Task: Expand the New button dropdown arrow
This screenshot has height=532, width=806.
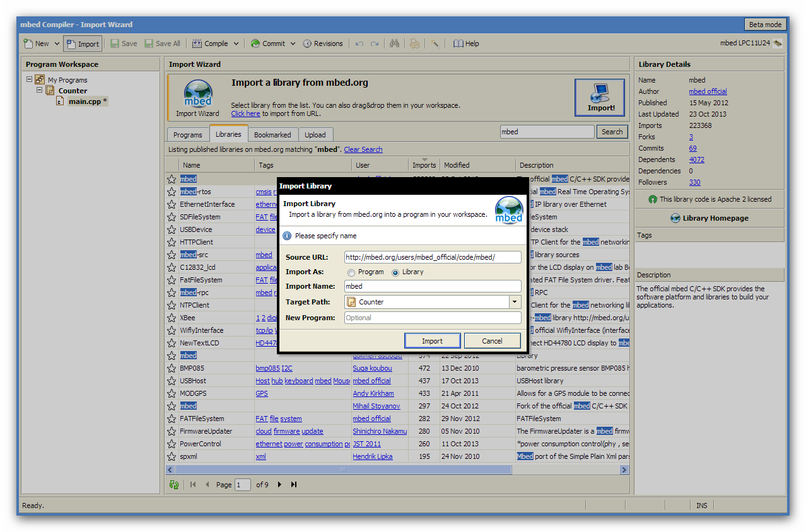Action: pos(56,43)
